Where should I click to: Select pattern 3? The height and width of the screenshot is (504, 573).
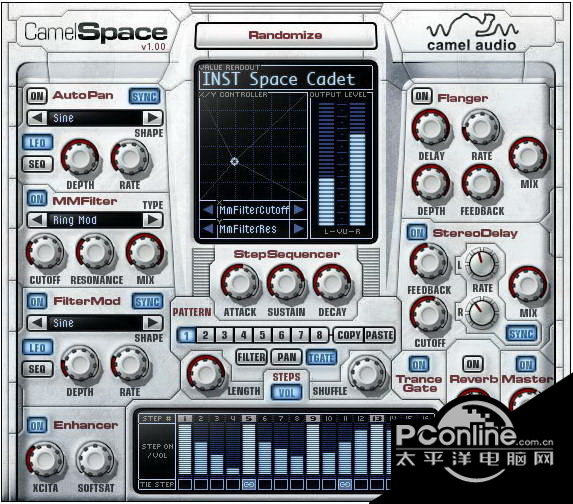coord(224,335)
